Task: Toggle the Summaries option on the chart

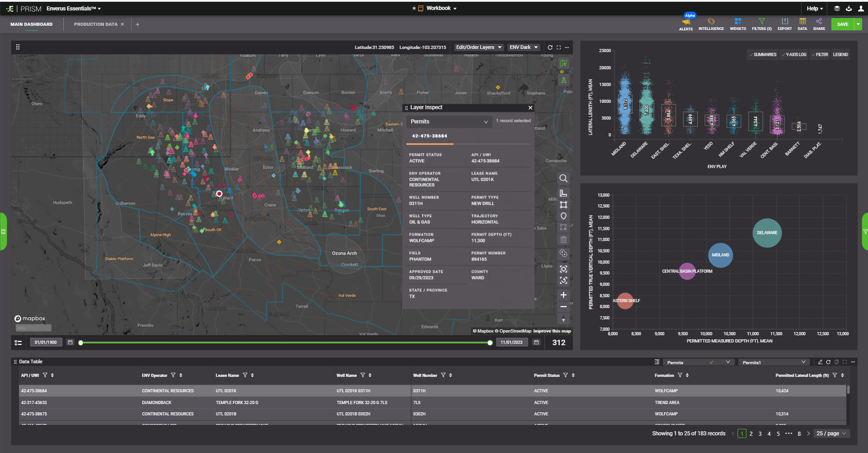Action: pos(763,54)
